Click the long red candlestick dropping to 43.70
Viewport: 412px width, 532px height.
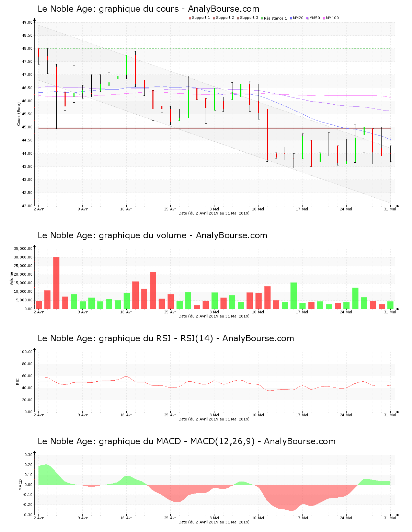tap(267, 135)
